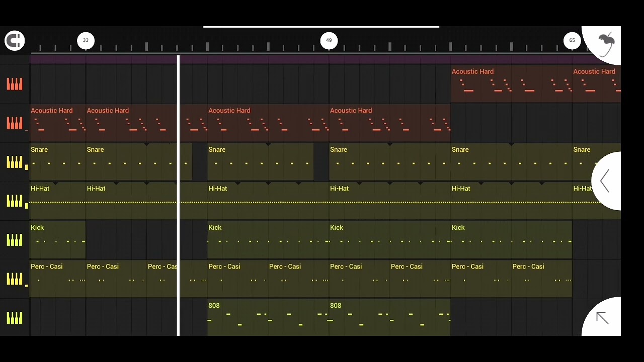Open the FL Studio fruit logo menu
Viewport: 644px width, 362px height.
point(607,45)
